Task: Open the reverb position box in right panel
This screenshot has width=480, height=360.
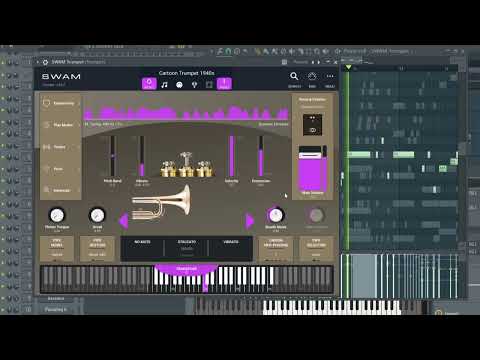Action: coord(312,125)
